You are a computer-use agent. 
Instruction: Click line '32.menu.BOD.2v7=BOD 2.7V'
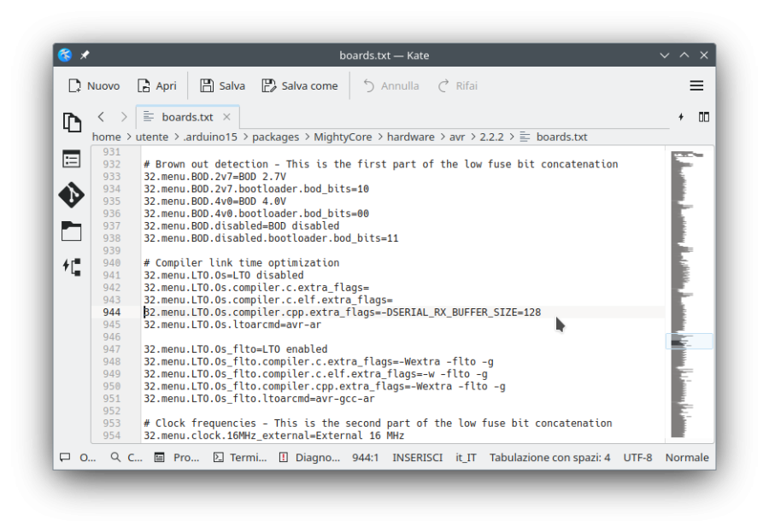(214, 177)
